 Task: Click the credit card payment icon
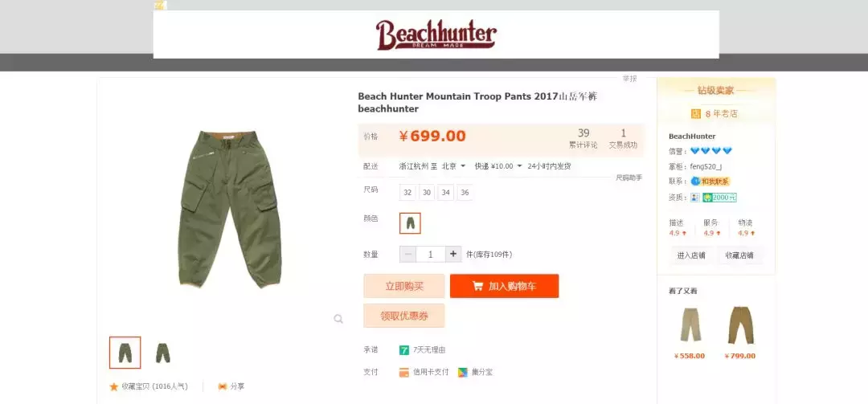[404, 373]
